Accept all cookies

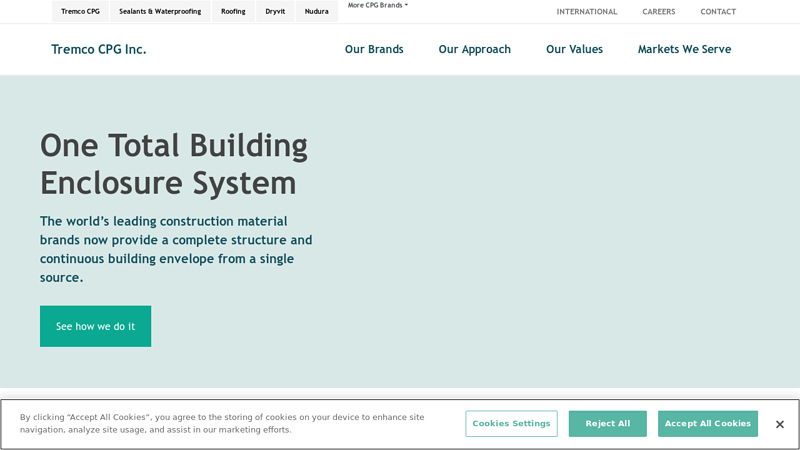(x=707, y=424)
